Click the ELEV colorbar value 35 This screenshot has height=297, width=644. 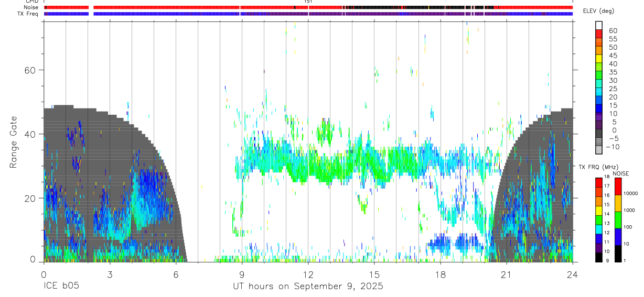(x=613, y=72)
